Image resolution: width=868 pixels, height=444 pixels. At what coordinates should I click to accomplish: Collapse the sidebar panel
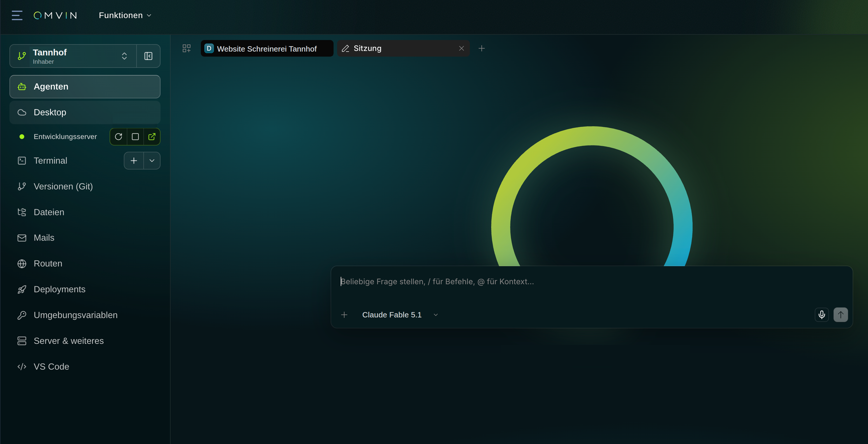(x=148, y=56)
